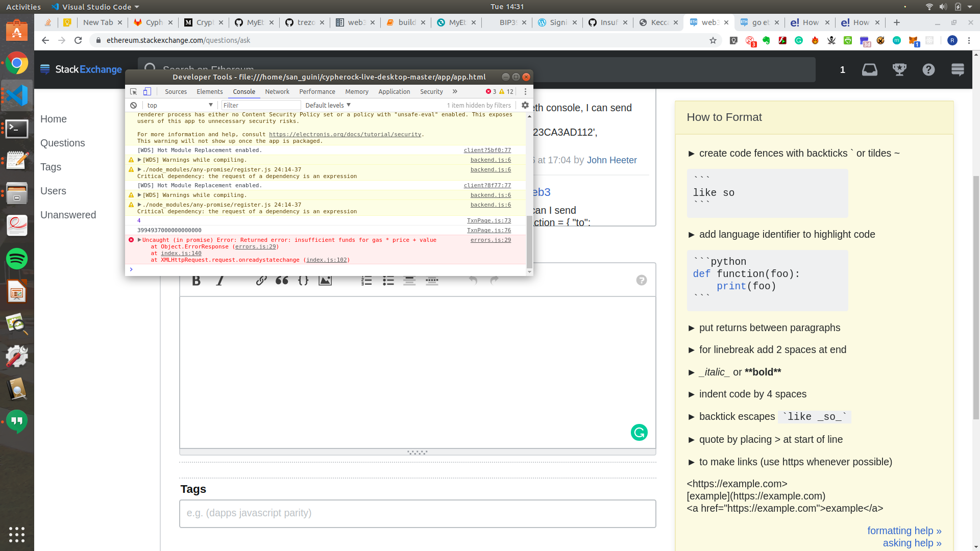The height and width of the screenshot is (551, 980).
Task: Expand first any-promise register.js warning
Action: click(139, 169)
